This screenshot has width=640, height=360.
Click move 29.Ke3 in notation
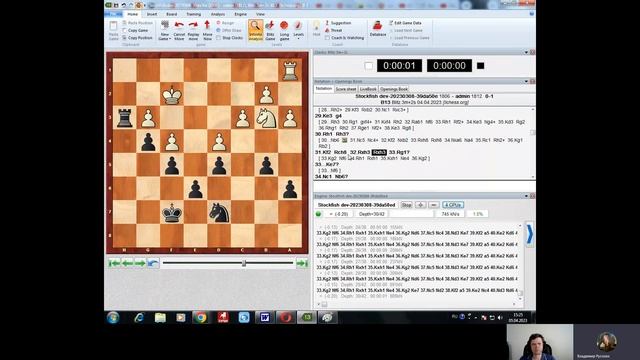coord(324,116)
